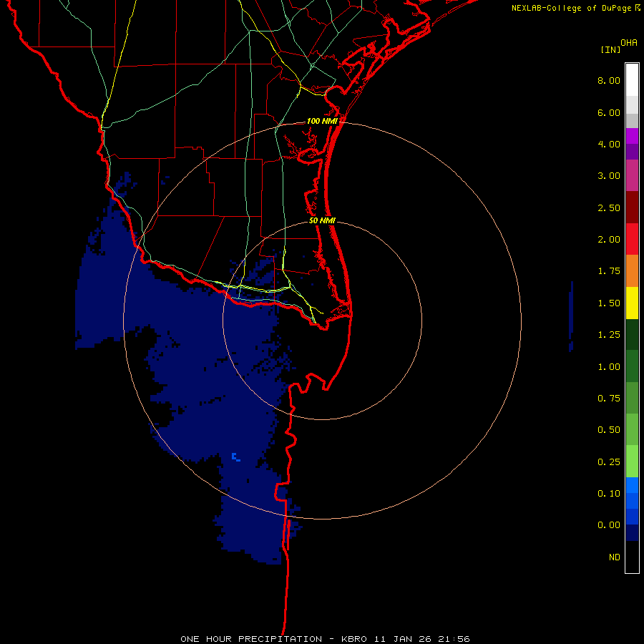The height and width of the screenshot is (644, 644).
Task: Click the small light-blue precipitation pixel cluster
Action: point(235,457)
